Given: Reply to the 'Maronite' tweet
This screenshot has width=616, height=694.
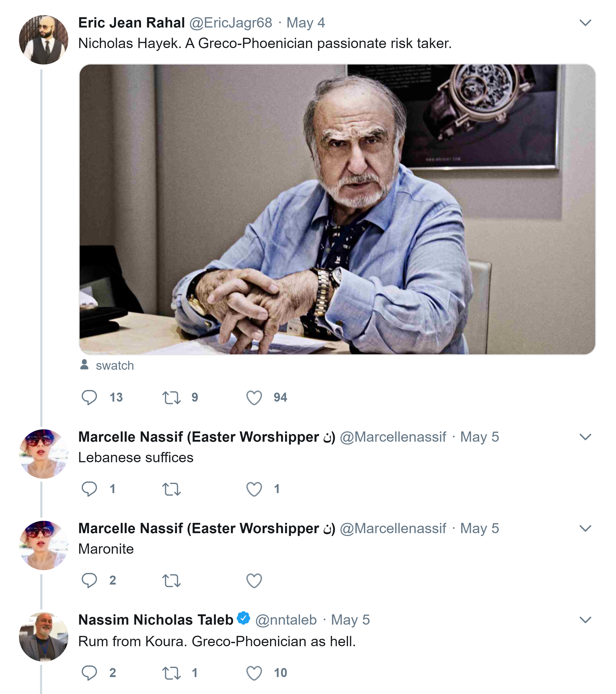Looking at the screenshot, I should (x=89, y=580).
